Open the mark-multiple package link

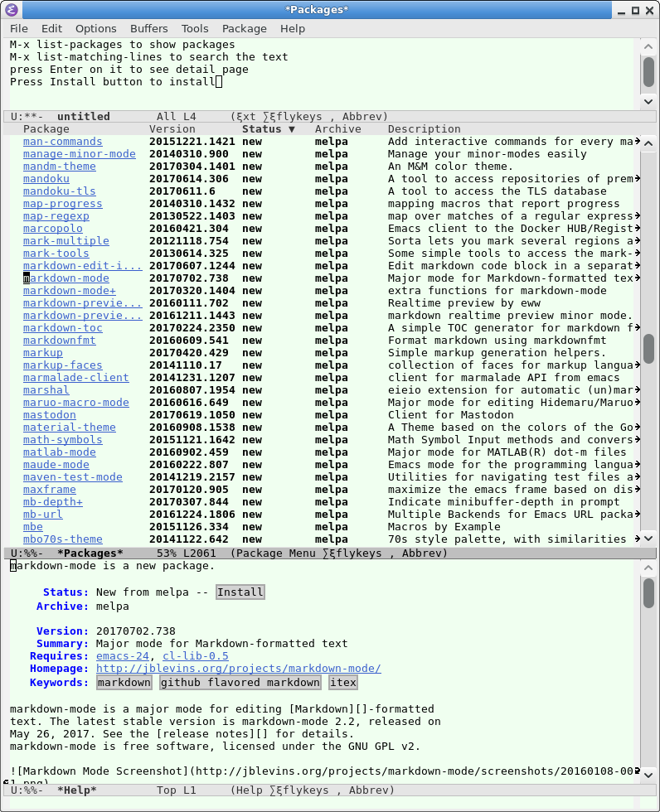66,241
